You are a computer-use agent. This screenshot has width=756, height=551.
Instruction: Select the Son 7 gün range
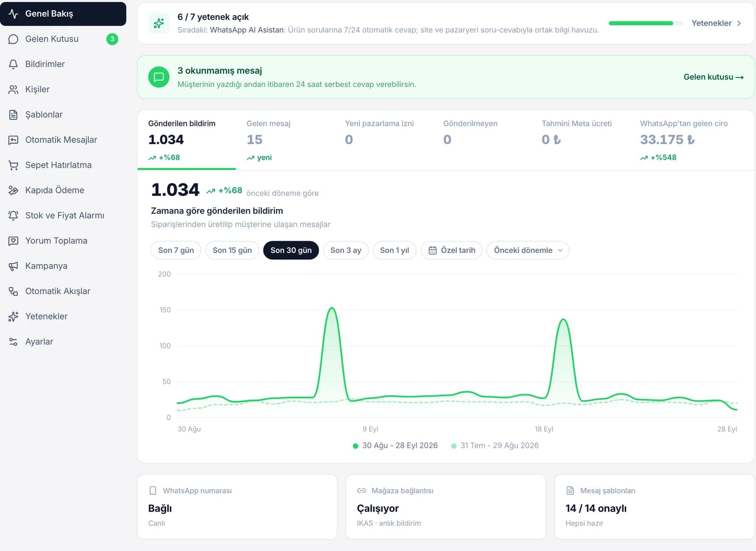tap(176, 250)
